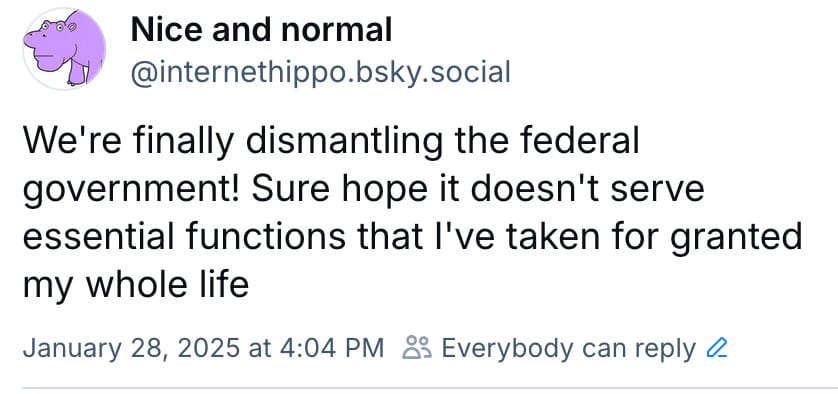Click the January 28, 2025 post date
This screenshot has width=838, height=394.
130,349
